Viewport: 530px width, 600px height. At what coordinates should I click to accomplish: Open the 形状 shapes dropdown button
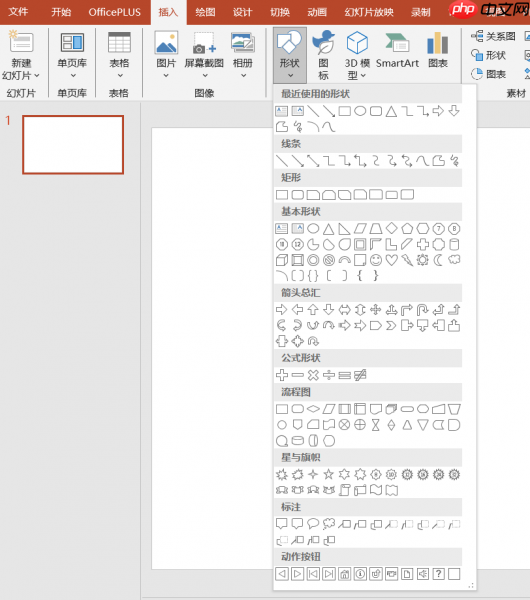(x=289, y=55)
